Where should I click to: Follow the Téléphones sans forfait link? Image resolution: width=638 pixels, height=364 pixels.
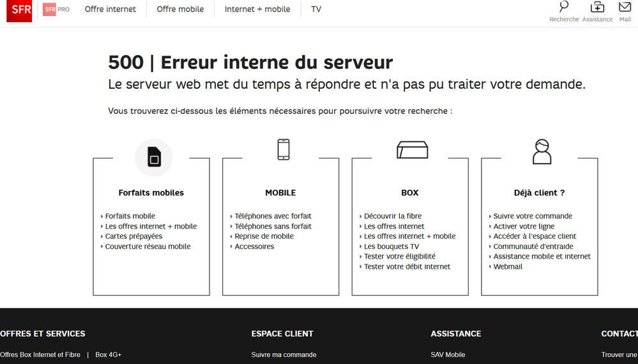pyautogui.click(x=273, y=226)
